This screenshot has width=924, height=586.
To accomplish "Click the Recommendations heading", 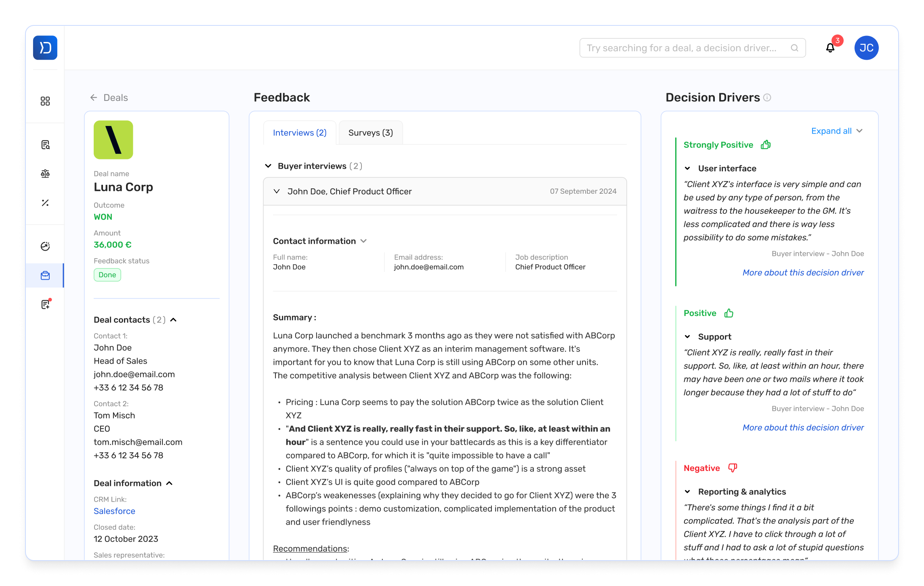I will coord(310,548).
